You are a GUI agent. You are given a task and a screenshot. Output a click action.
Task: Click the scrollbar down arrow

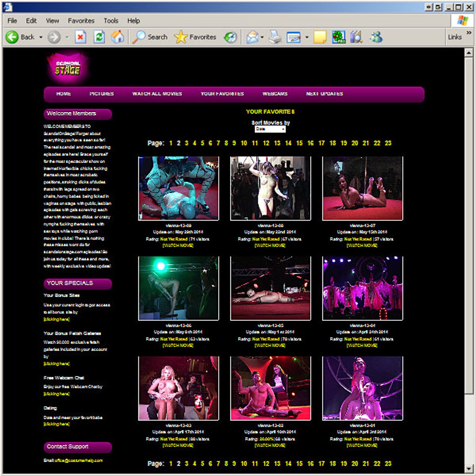coord(468,468)
